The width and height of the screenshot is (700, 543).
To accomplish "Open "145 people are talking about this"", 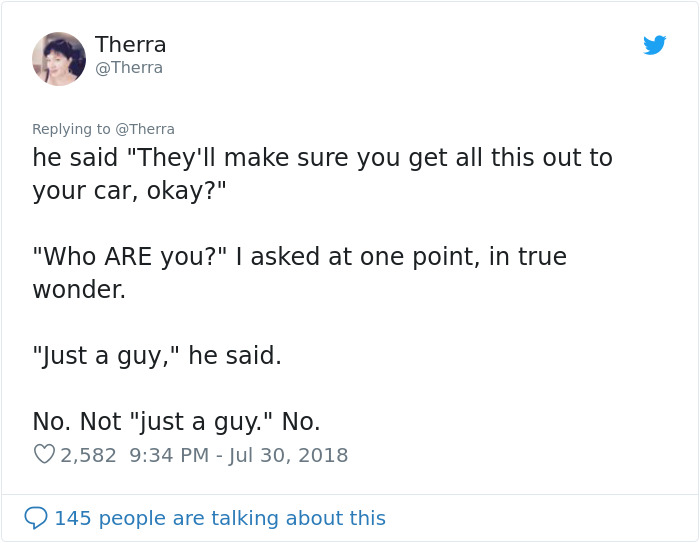I will 219,518.
